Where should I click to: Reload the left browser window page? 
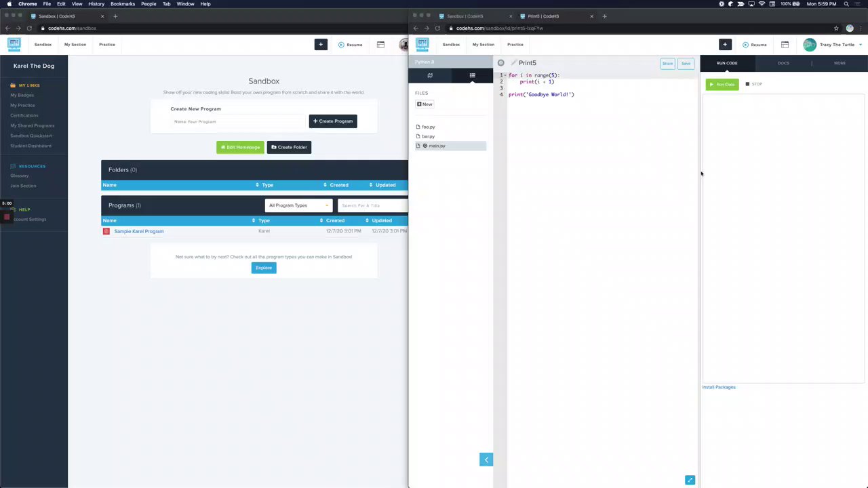tap(29, 28)
